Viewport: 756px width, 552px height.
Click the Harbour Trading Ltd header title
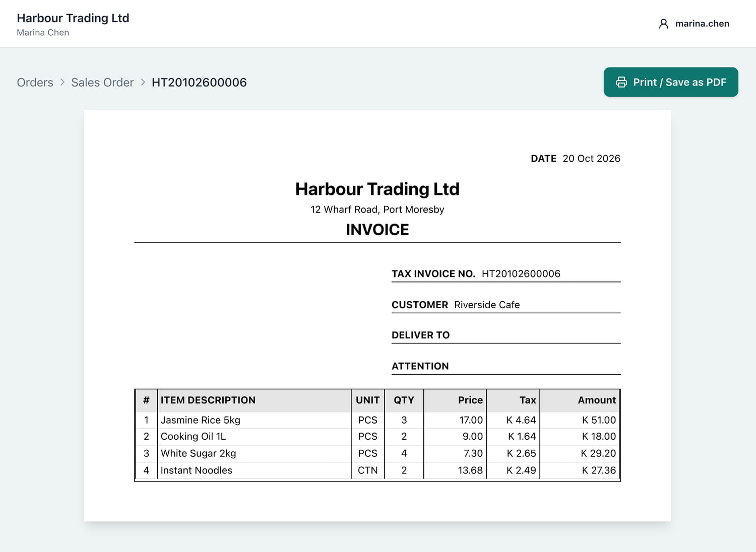73,18
